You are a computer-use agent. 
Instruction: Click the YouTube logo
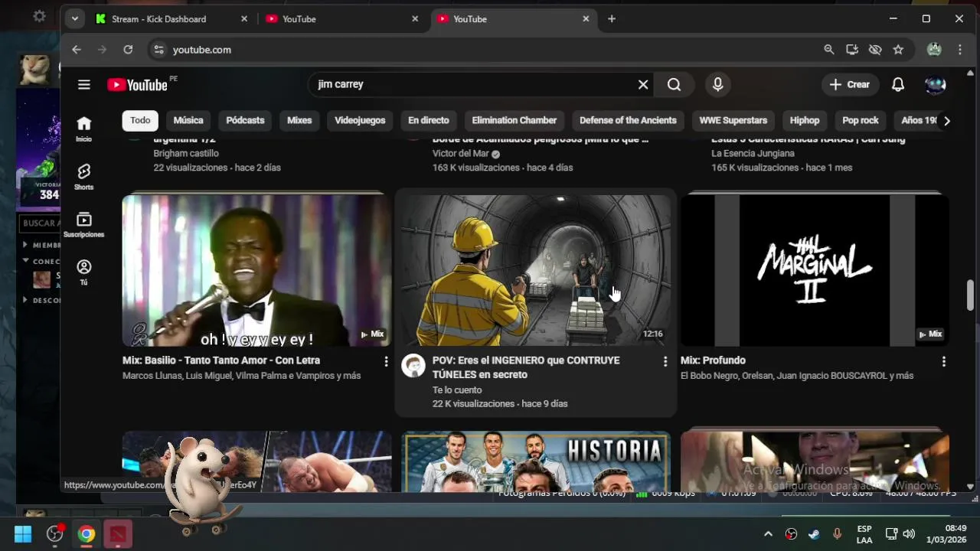pyautogui.click(x=138, y=85)
